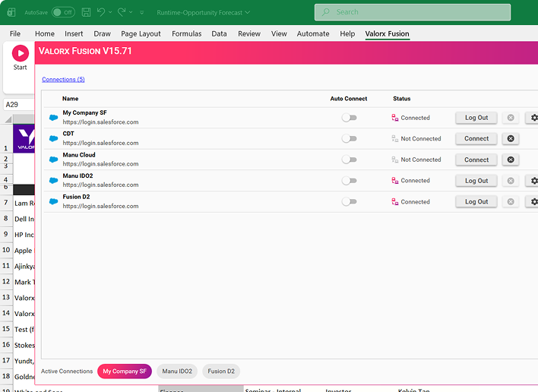
Task: Toggle Auto Connect for Fusion D2
Action: tap(350, 201)
